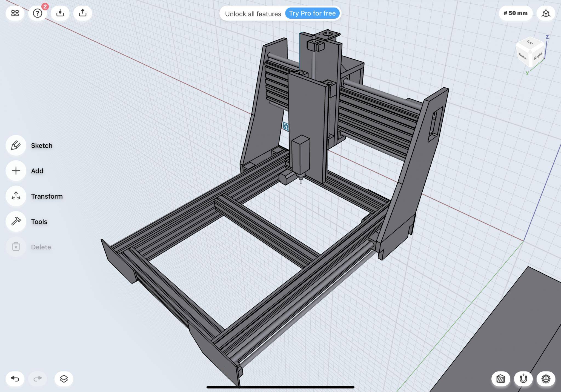561x392 pixels.
Task: Open the Tools hammer menu
Action: 16,221
